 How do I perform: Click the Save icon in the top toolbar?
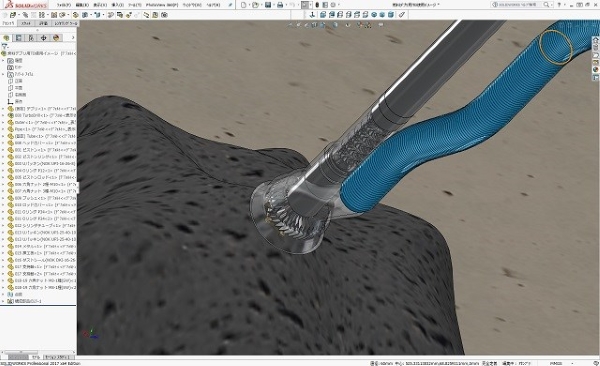[x=268, y=5]
